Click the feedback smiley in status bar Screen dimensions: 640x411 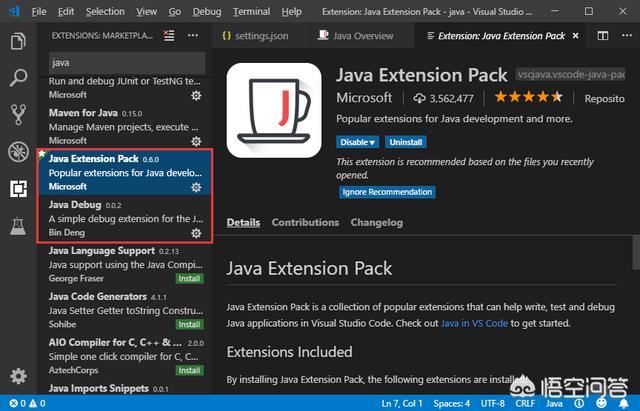tap(602, 404)
